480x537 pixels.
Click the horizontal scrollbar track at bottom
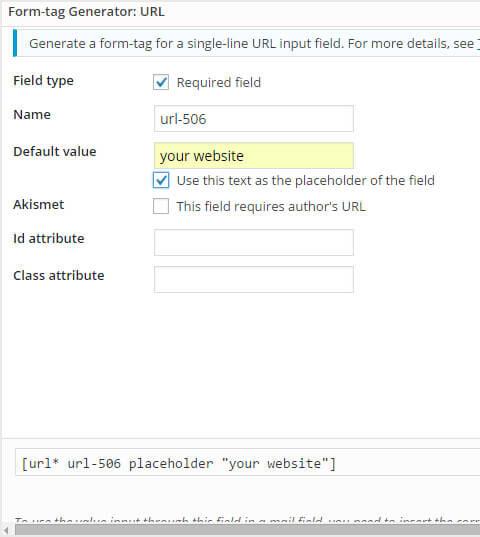click(247, 530)
